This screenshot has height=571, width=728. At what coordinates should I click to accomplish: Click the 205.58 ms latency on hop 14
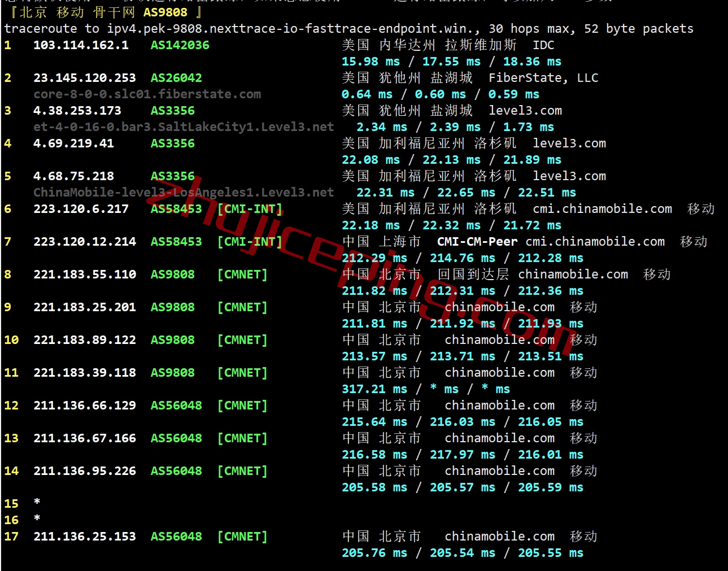pyautogui.click(x=374, y=487)
